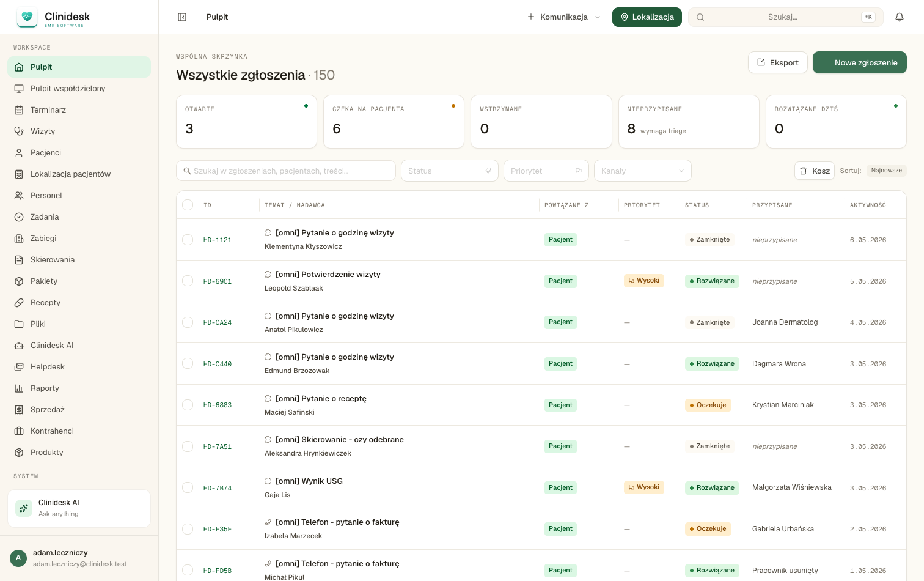Click the people icon beside Personel

pos(19,196)
